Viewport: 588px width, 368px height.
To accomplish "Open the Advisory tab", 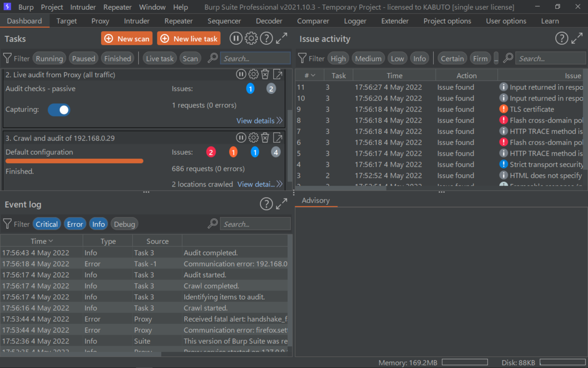I will click(316, 201).
